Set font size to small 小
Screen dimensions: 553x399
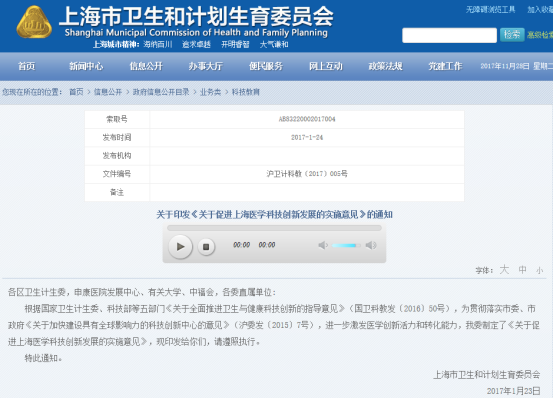(x=539, y=271)
